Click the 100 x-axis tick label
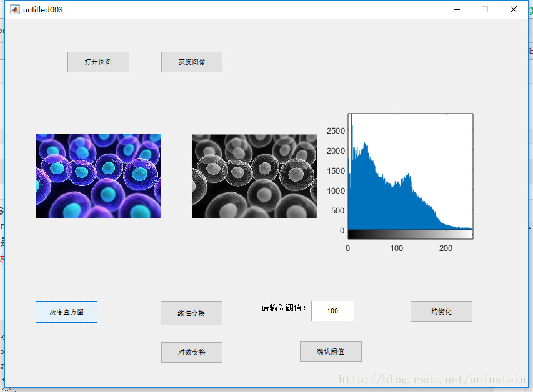Screen dimensions: 533x392 click(396, 248)
